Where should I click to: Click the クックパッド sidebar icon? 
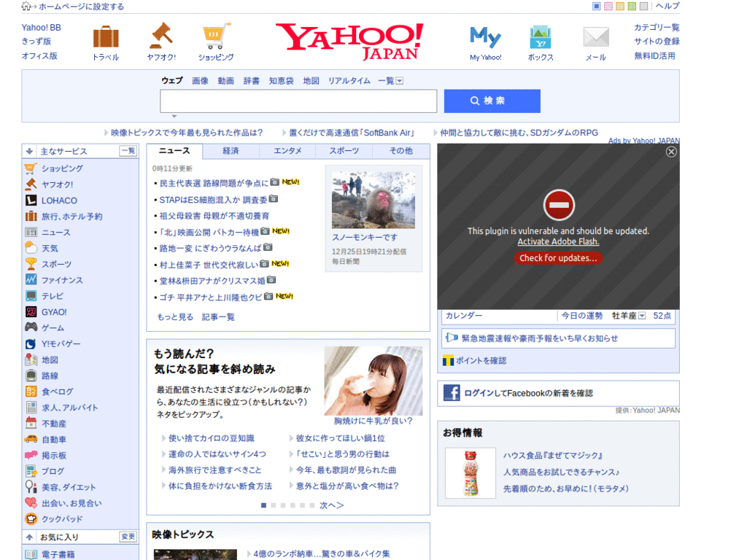pos(31,518)
